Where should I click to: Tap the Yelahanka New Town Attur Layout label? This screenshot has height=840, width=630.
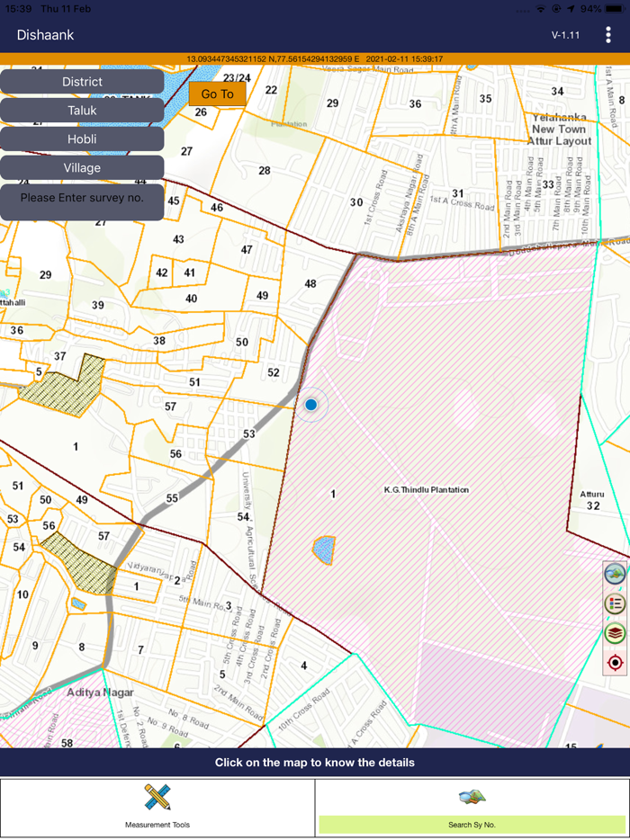point(558,130)
